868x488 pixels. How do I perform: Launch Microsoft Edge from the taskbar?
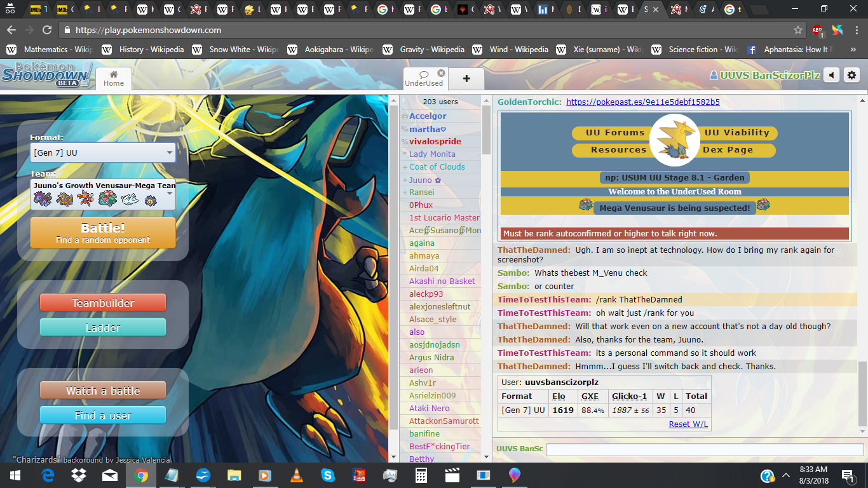pyautogui.click(x=48, y=475)
